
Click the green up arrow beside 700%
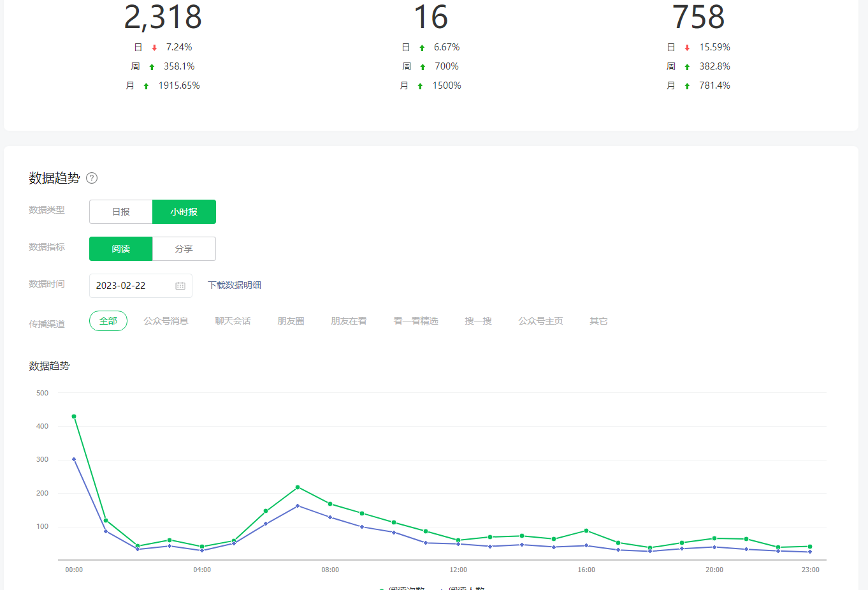click(x=423, y=67)
